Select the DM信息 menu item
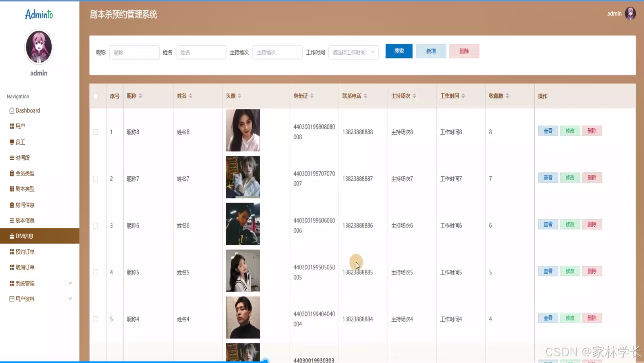 point(40,236)
